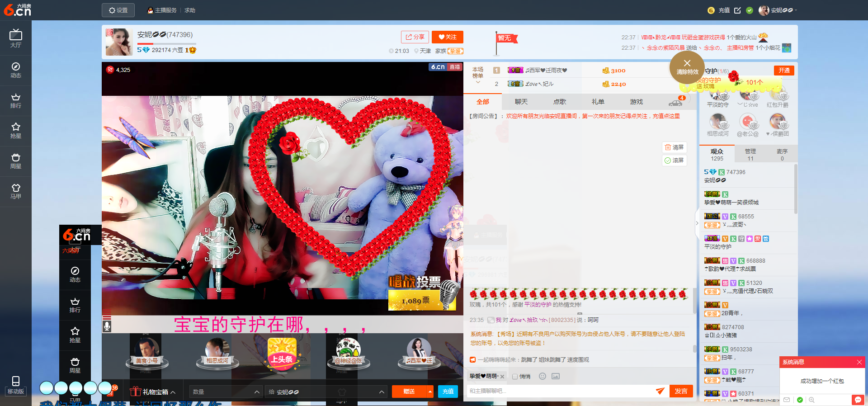Select the 卖序 0 tab

pos(782,155)
